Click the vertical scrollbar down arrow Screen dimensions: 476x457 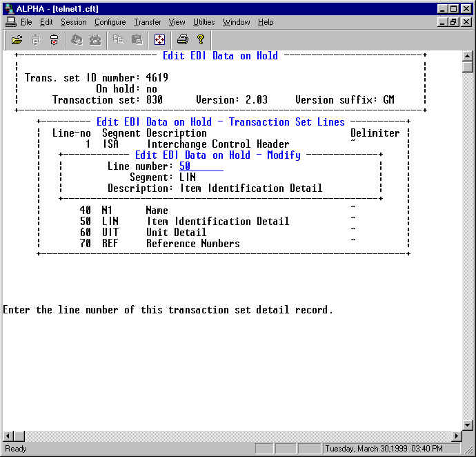coord(468,425)
